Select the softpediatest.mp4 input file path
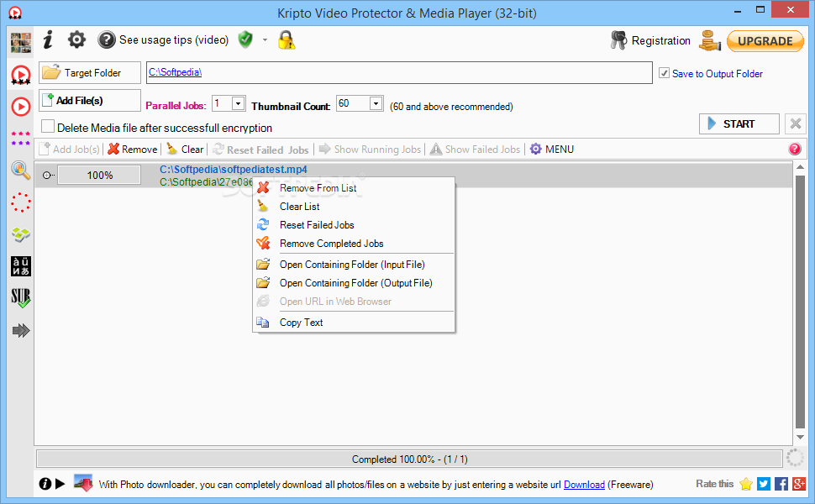Viewport: 815px width, 504px height. pyautogui.click(x=234, y=170)
